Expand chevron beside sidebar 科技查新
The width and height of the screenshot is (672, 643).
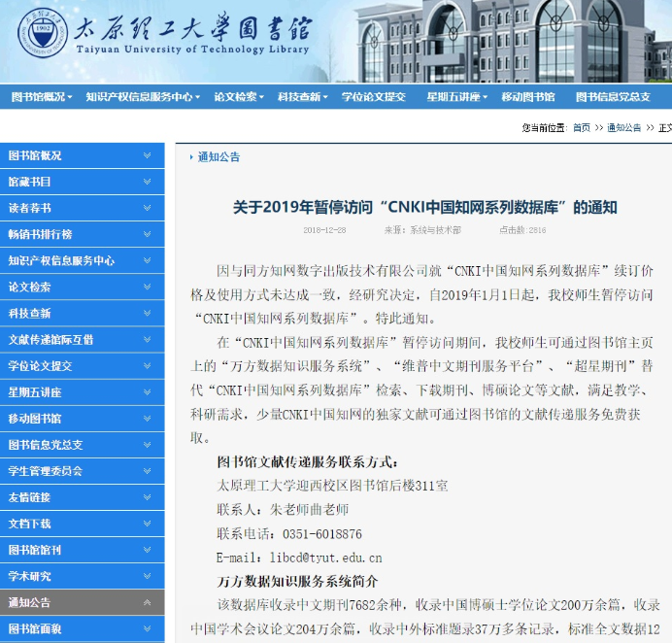(147, 314)
